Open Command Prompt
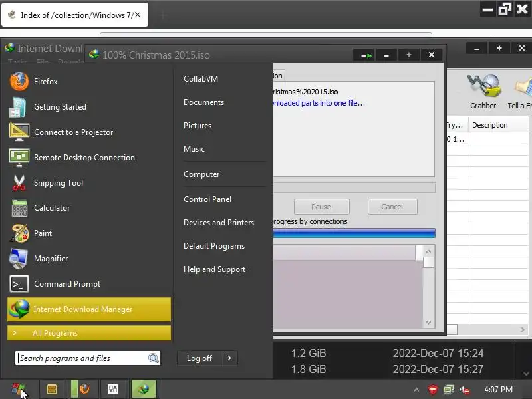This screenshot has width=532, height=399. pyautogui.click(x=89, y=284)
